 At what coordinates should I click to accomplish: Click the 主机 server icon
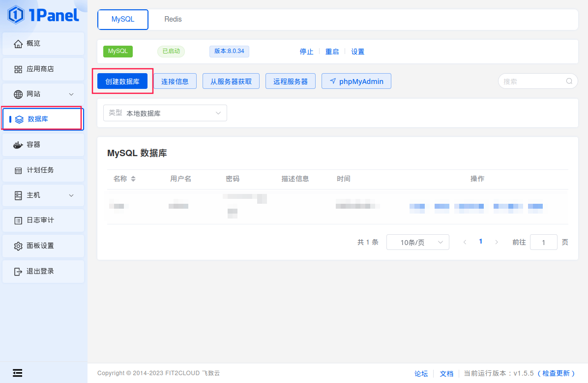18,195
